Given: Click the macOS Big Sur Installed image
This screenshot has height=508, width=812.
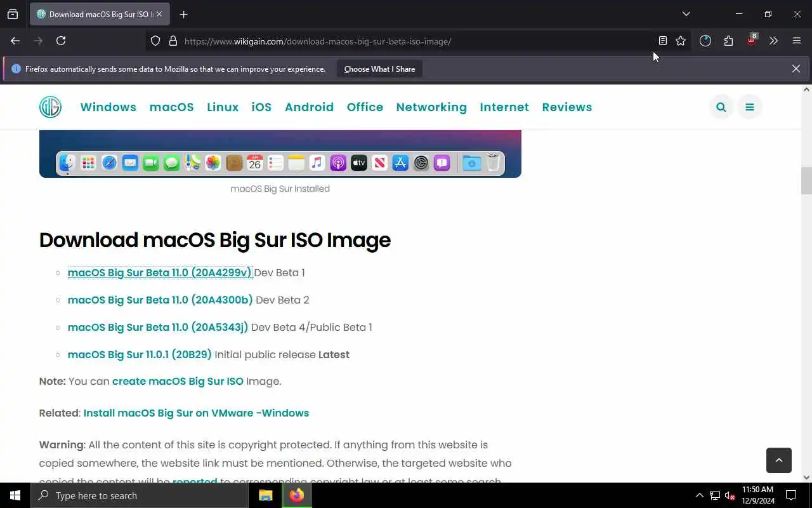Looking at the screenshot, I should pos(280,154).
